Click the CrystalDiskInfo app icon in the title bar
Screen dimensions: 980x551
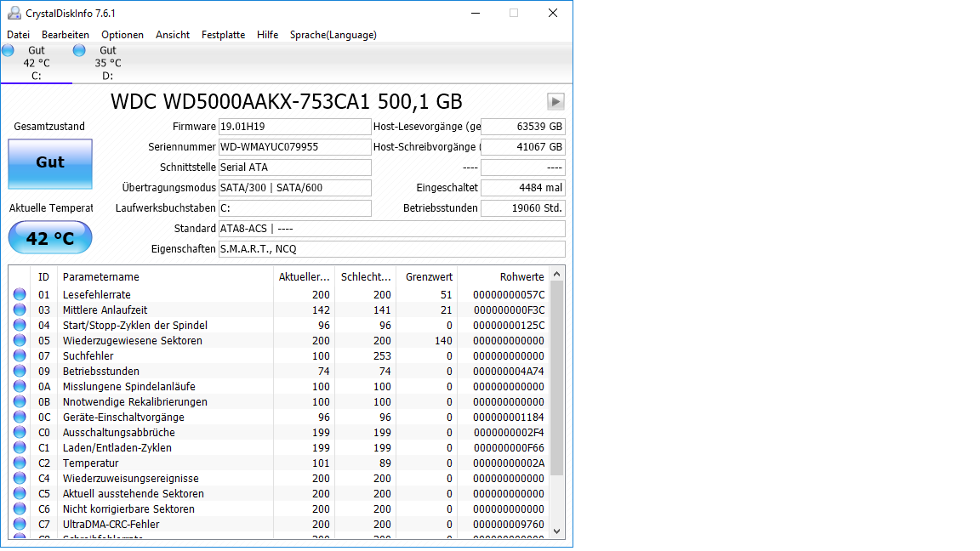click(x=14, y=13)
